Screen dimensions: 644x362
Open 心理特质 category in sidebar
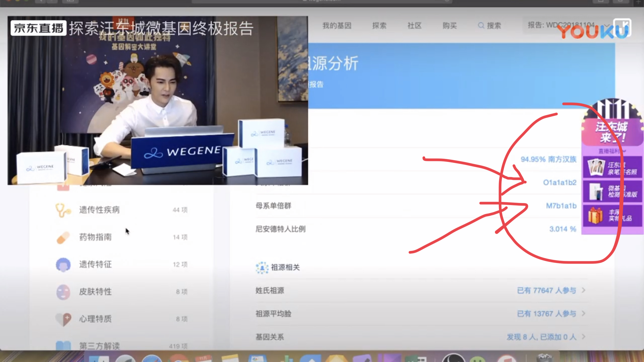(121, 319)
